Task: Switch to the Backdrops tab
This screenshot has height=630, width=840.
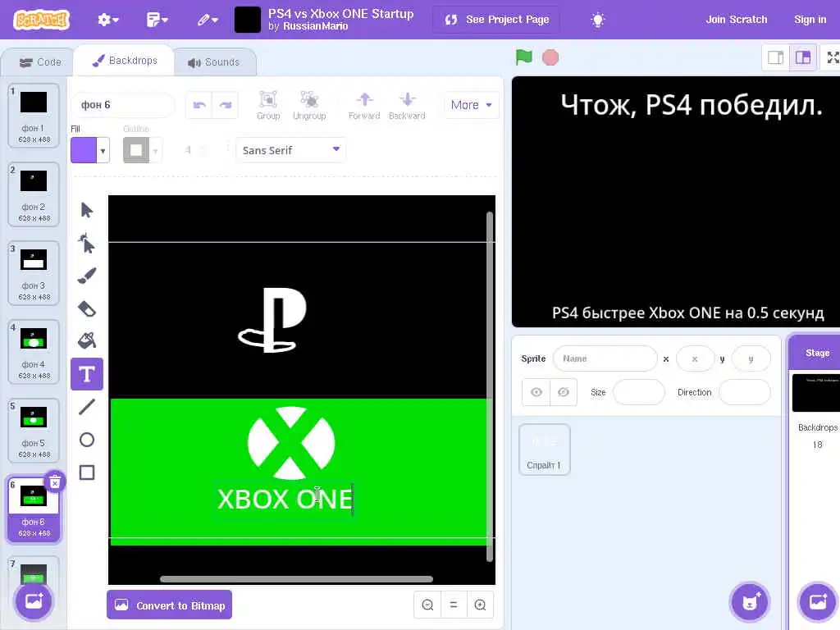Action: pyautogui.click(x=125, y=61)
